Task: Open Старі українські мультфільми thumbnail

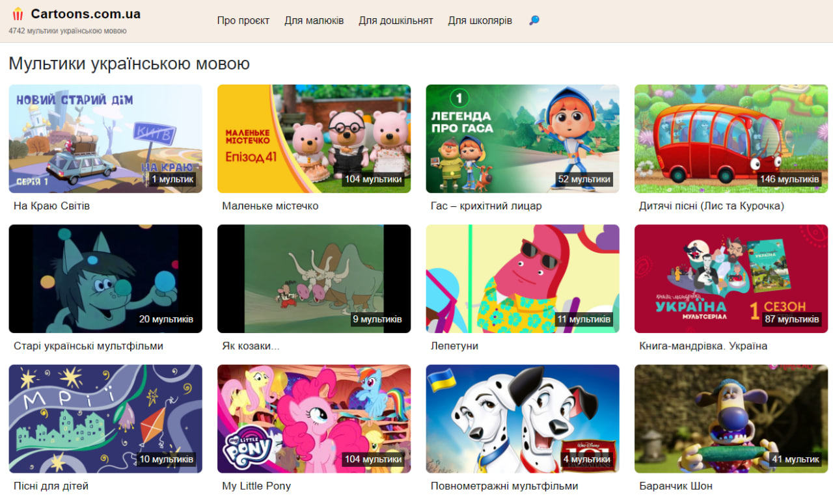Action: [x=105, y=279]
